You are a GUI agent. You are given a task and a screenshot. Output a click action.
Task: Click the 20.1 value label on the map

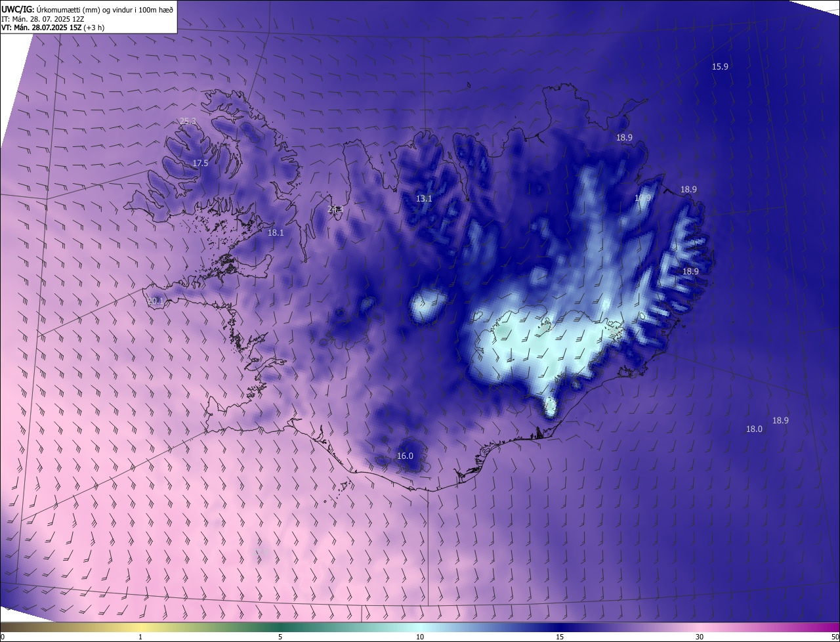coord(155,301)
